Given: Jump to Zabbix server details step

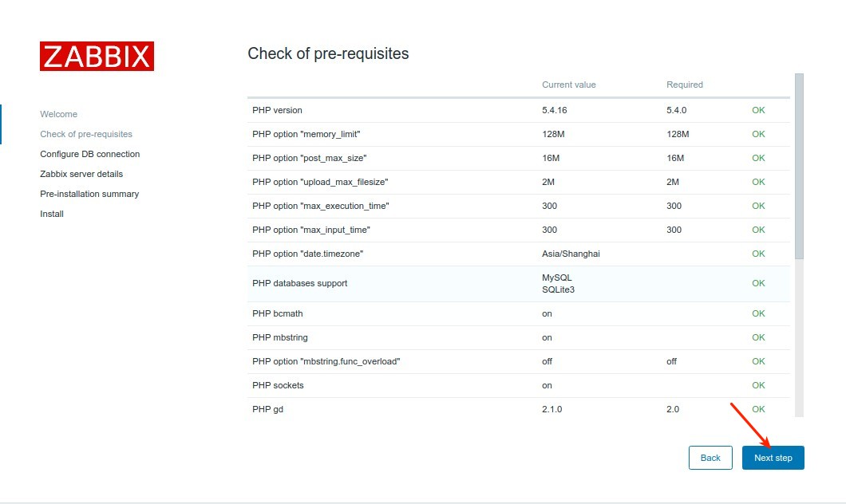Looking at the screenshot, I should tap(81, 174).
